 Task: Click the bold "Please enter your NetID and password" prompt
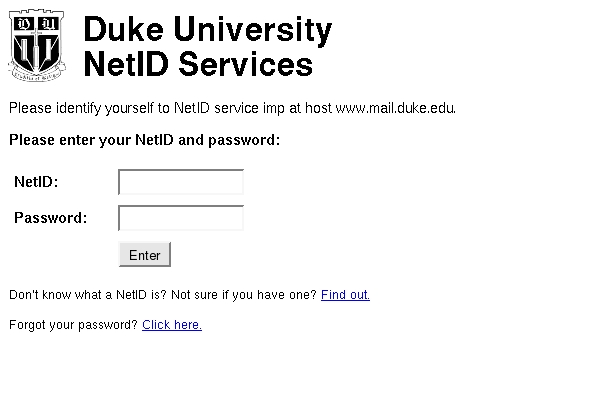pos(144,140)
